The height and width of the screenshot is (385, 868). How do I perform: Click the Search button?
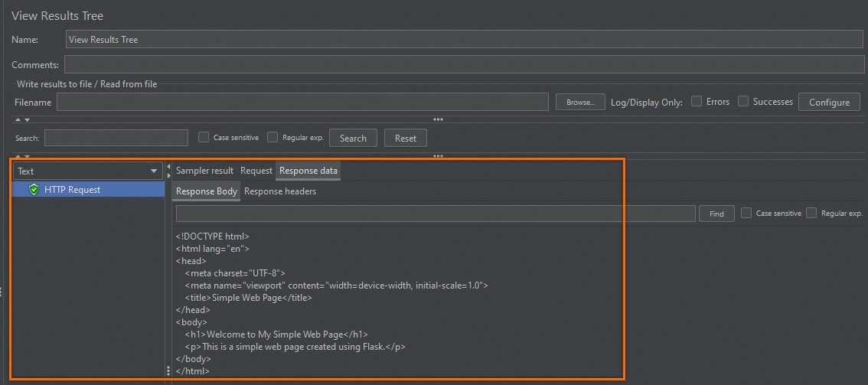(353, 139)
